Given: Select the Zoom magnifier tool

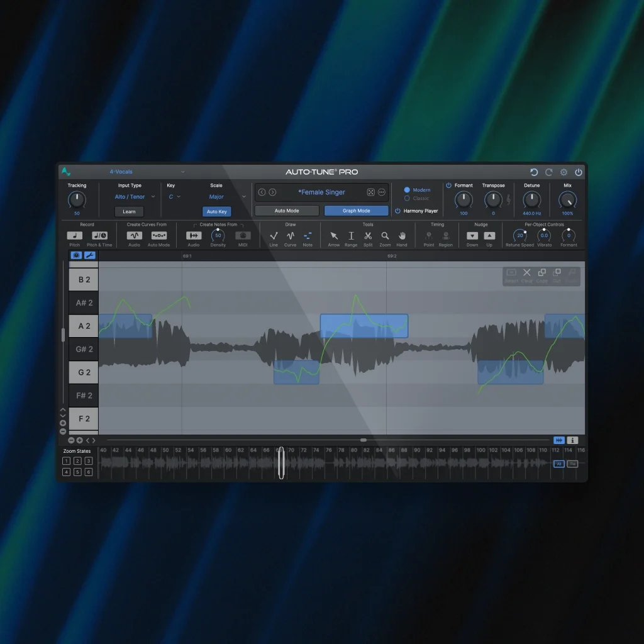Looking at the screenshot, I should click(x=386, y=236).
